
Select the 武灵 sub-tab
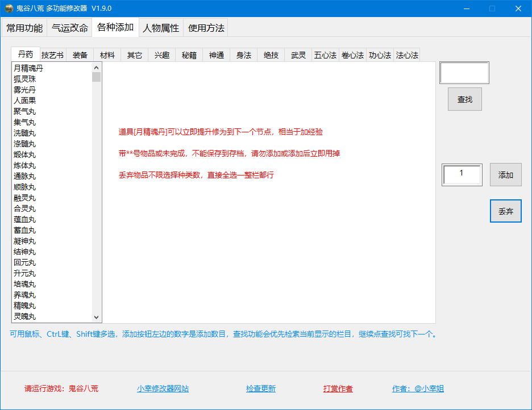point(298,55)
